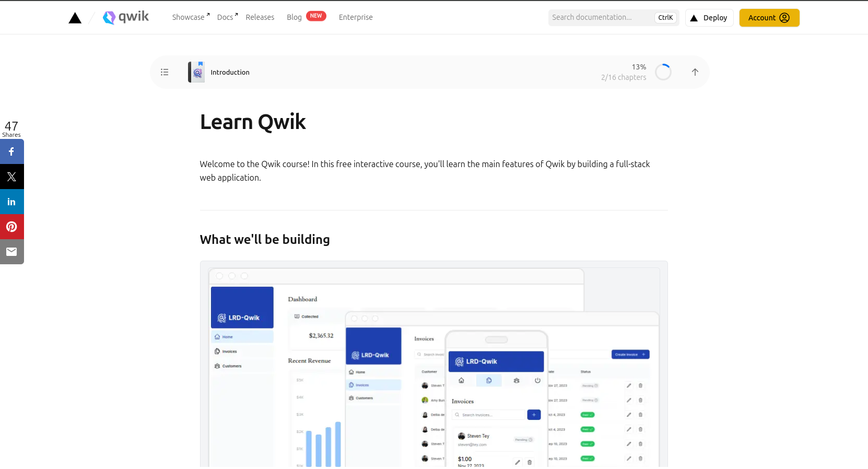Click the circular course progress indicator
The image size is (868, 469).
[663, 72]
